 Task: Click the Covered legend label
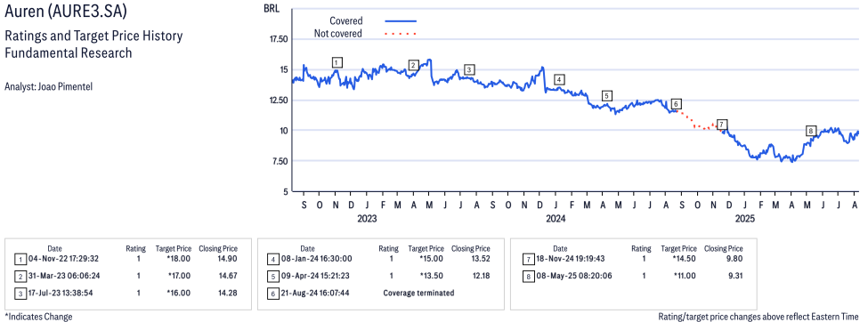[x=346, y=20]
